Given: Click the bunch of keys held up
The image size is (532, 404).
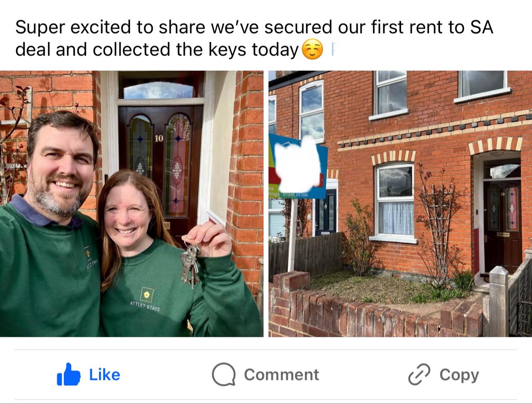Looking at the screenshot, I should 190,264.
